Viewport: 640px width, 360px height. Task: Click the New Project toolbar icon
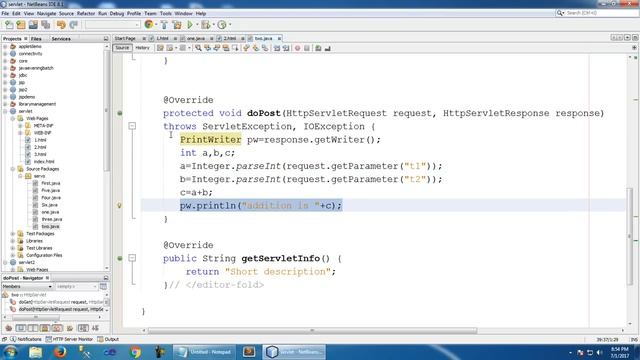pos(21,25)
